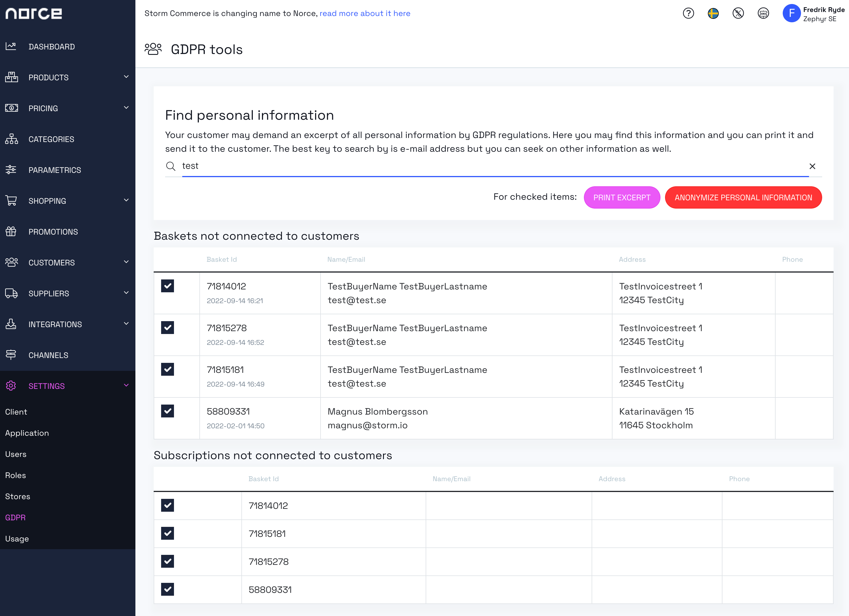
Task: Uncheck basket 71815181 dated 2022-09-14 16:49
Action: click(x=167, y=369)
